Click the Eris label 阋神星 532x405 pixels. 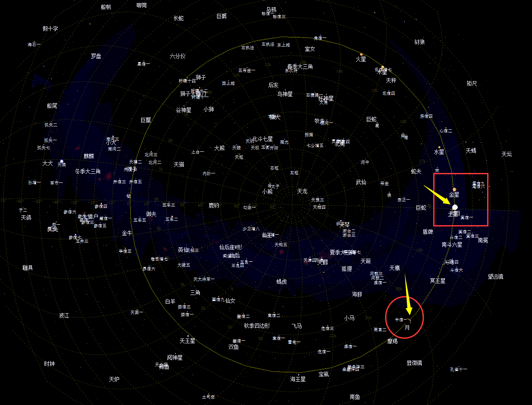pos(175,358)
